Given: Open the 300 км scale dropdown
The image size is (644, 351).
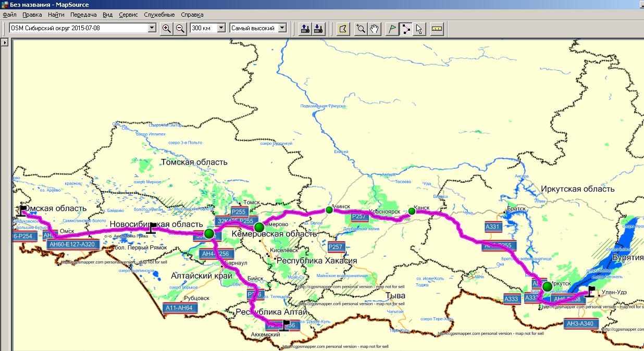Looking at the screenshot, I should coord(221,28).
